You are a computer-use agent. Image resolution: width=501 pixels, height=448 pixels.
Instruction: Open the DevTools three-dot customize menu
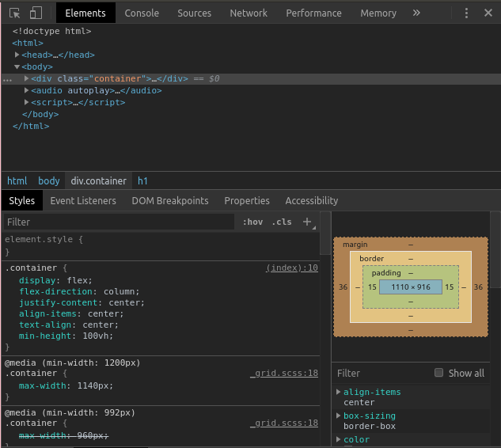pyautogui.click(x=467, y=13)
